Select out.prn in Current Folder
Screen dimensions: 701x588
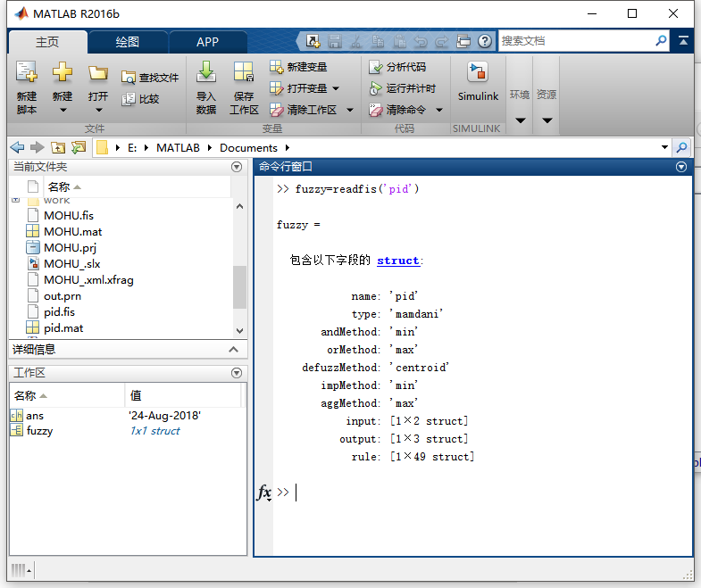pos(63,296)
